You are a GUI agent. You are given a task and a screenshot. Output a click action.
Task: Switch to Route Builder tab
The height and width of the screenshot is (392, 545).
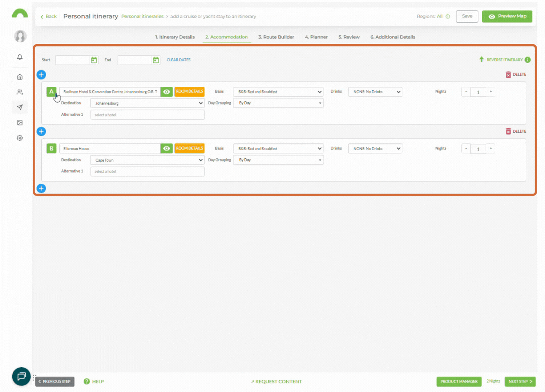(x=276, y=37)
